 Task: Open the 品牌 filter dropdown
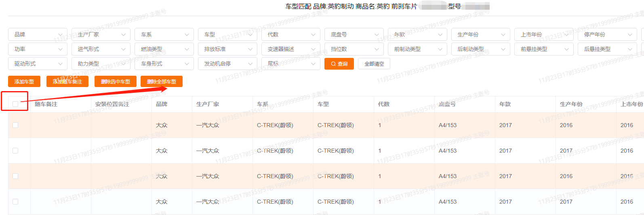click(x=38, y=34)
